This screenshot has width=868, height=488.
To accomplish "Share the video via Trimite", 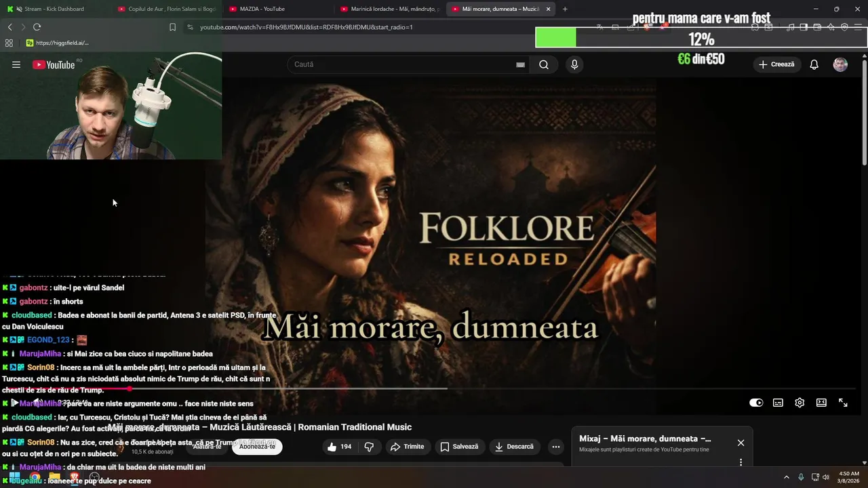I will point(408,447).
